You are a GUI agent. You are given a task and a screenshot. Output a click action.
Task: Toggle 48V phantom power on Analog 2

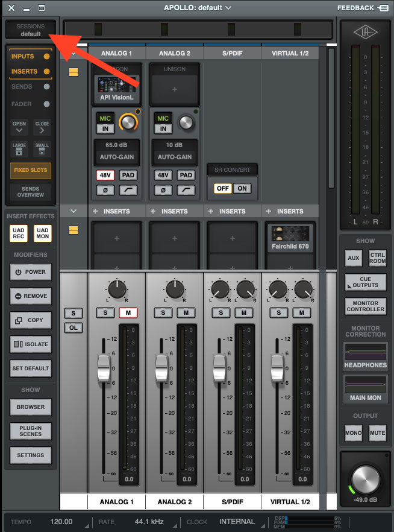click(x=163, y=175)
